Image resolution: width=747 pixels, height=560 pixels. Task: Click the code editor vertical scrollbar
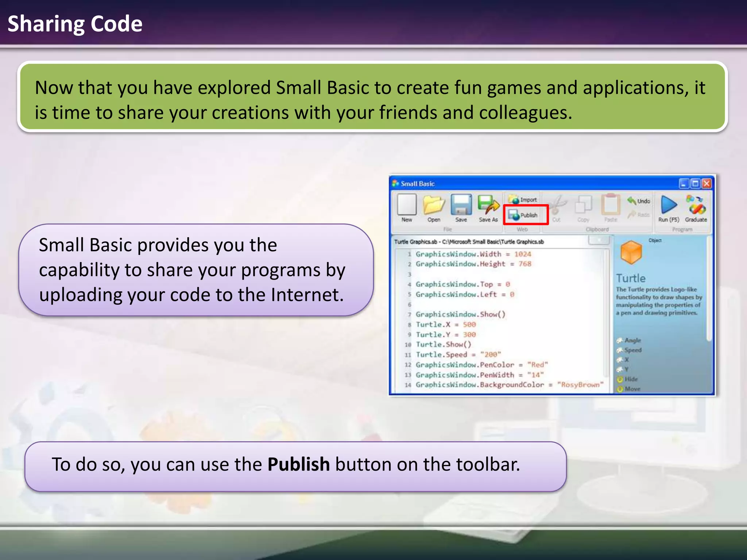(607, 314)
